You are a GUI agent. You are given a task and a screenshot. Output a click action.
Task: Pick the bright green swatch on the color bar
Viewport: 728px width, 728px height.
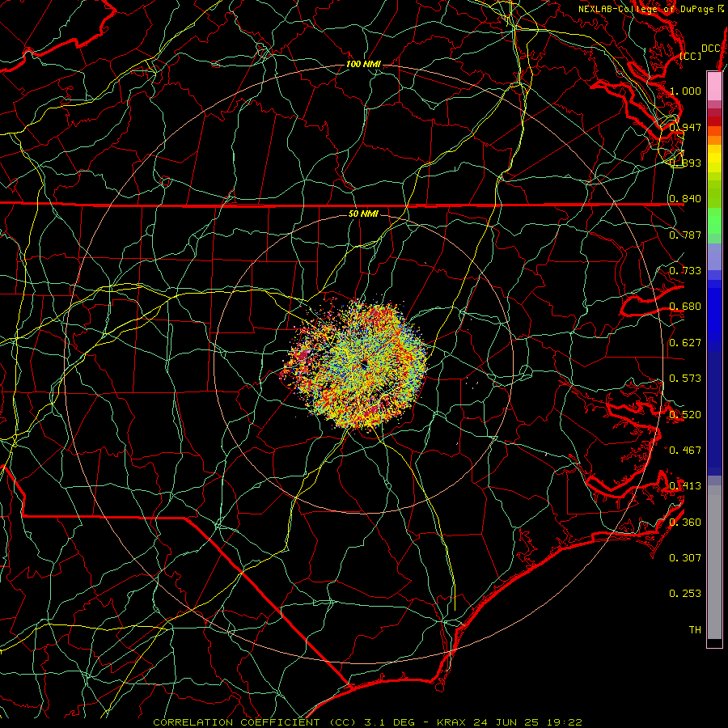[x=714, y=221]
